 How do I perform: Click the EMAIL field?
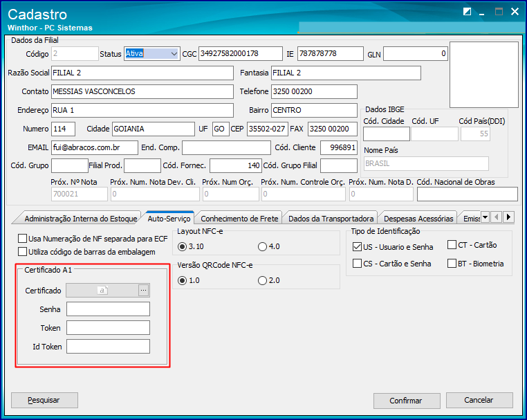point(95,147)
